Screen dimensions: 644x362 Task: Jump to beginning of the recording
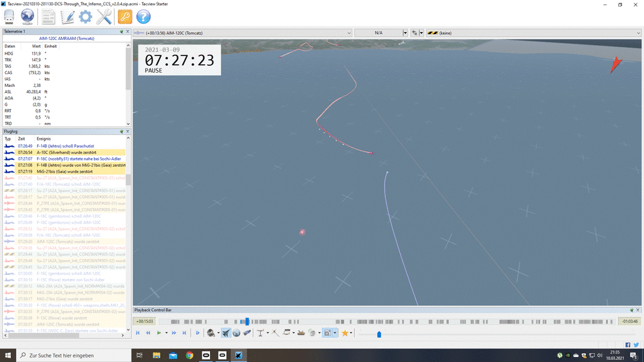138,333
